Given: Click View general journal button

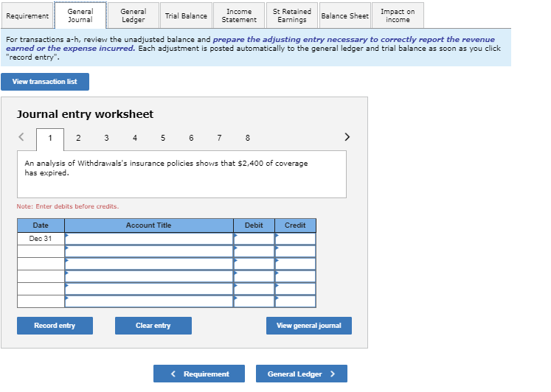Looking at the screenshot, I should point(309,326).
